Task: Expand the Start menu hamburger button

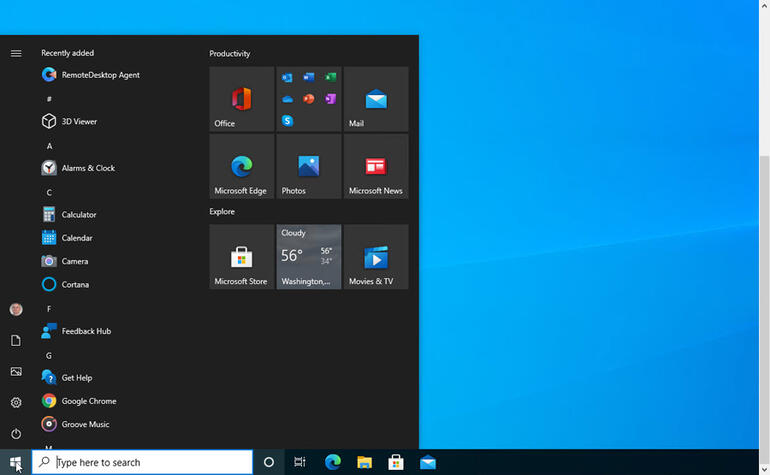Action: point(16,53)
